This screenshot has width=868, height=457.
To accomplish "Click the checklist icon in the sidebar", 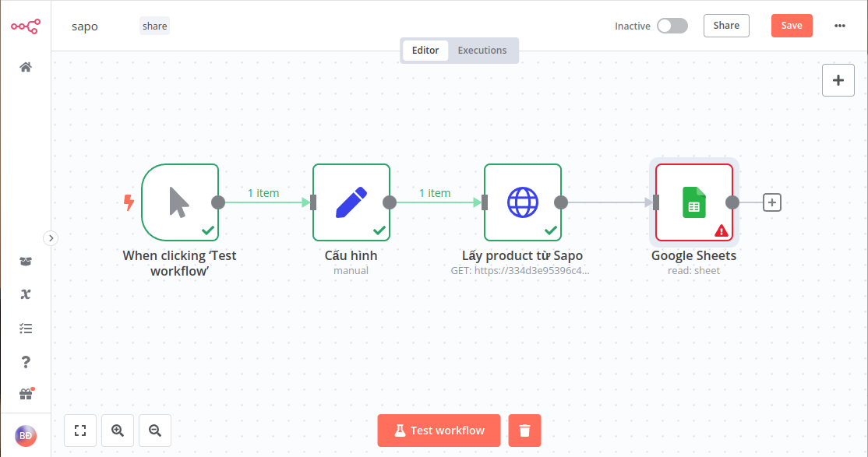I will pos(25,328).
